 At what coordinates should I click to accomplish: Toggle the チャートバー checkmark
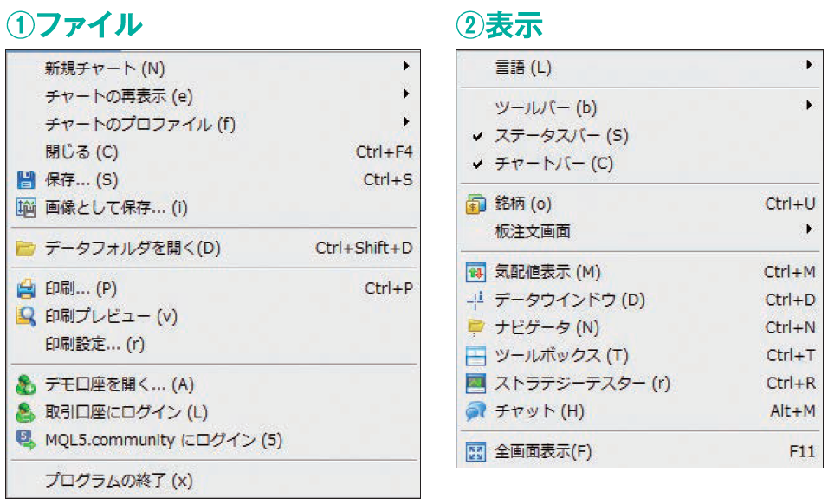(475, 164)
